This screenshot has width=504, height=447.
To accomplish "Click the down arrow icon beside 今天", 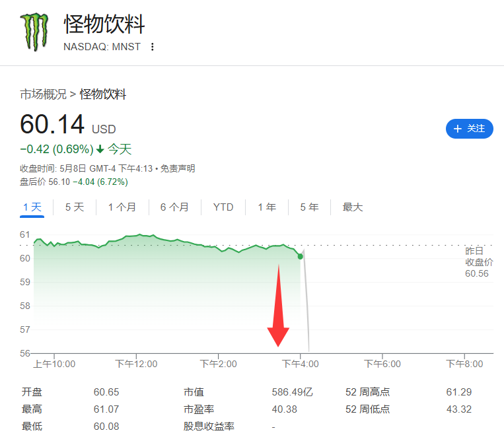I will tap(100, 149).
